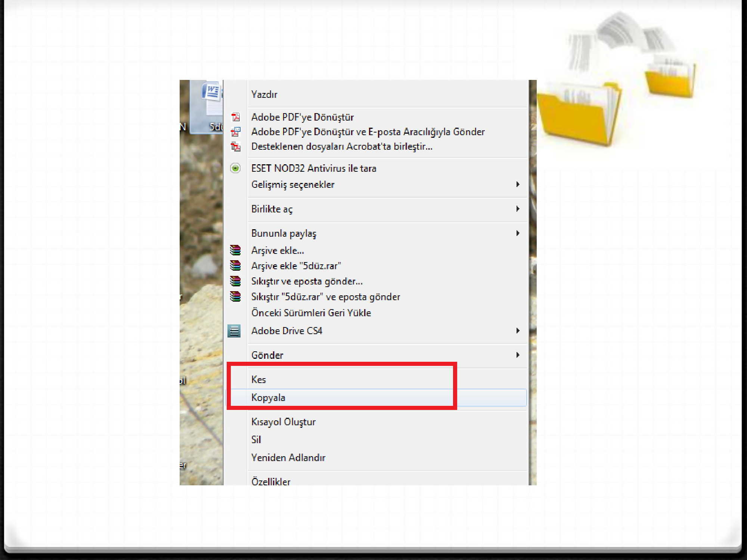747x560 pixels.
Task: Click WinRAR icon beside Arşive ekle...
Action: point(235,250)
